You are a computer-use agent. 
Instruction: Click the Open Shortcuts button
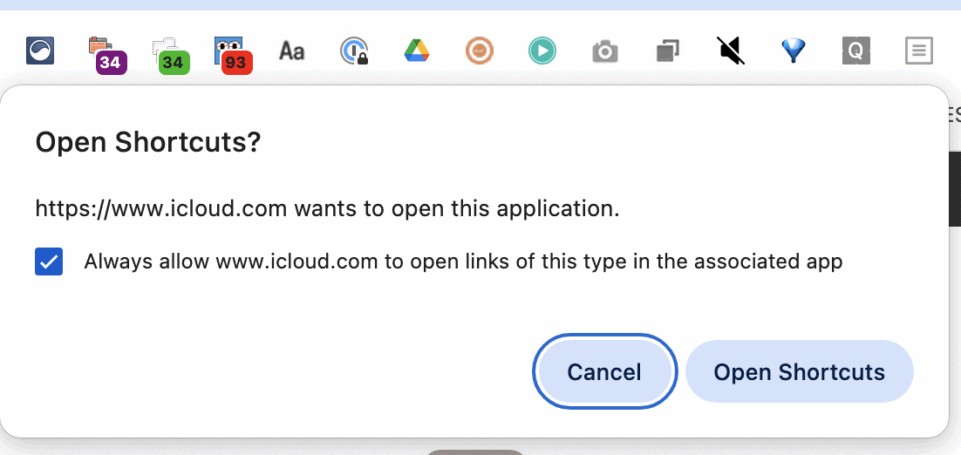799,372
